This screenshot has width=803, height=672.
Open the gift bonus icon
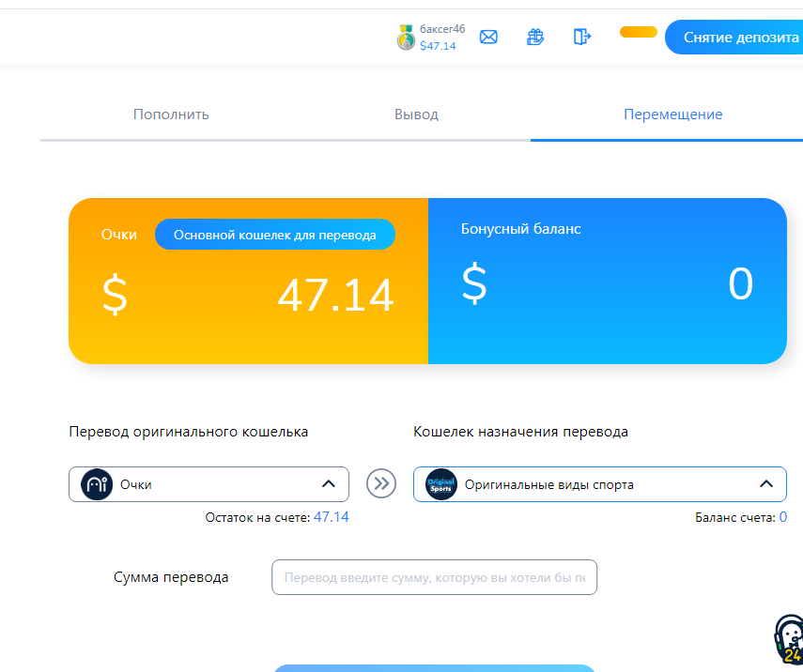tap(535, 37)
